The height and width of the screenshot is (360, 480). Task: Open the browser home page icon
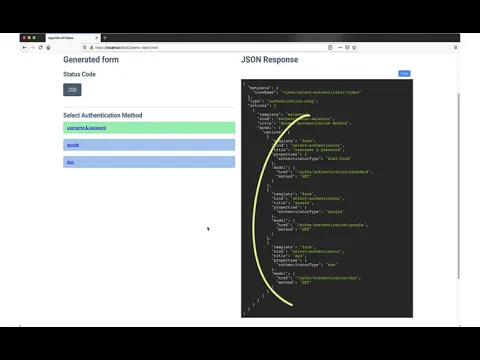(48, 47)
